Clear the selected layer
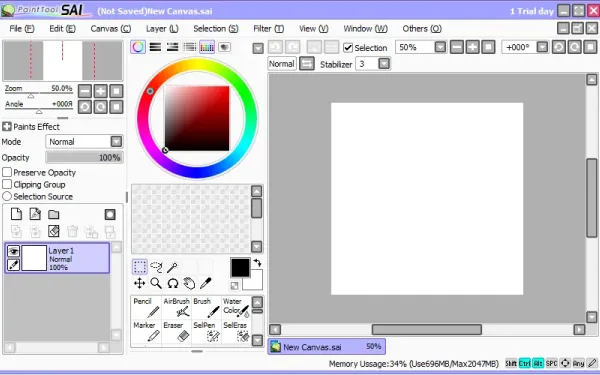 point(54,231)
